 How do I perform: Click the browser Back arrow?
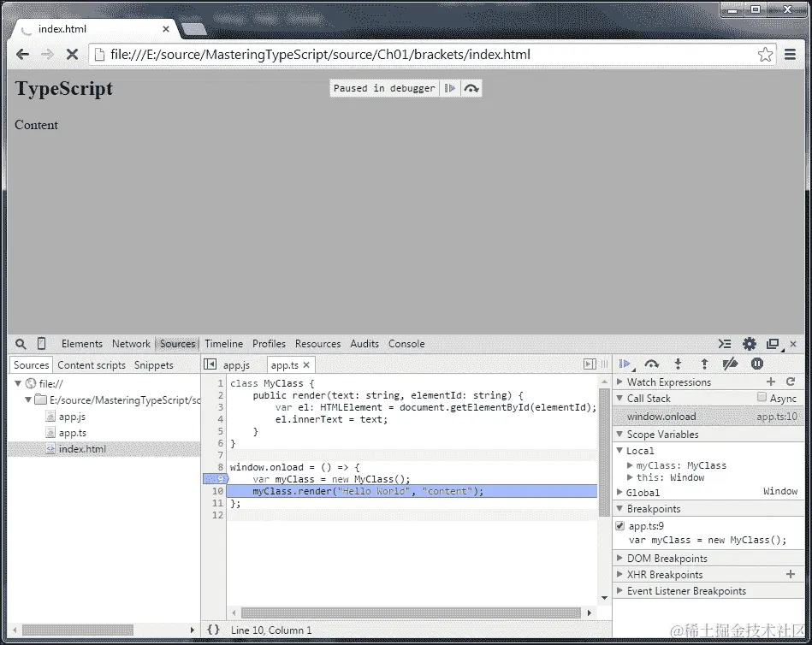(x=22, y=55)
